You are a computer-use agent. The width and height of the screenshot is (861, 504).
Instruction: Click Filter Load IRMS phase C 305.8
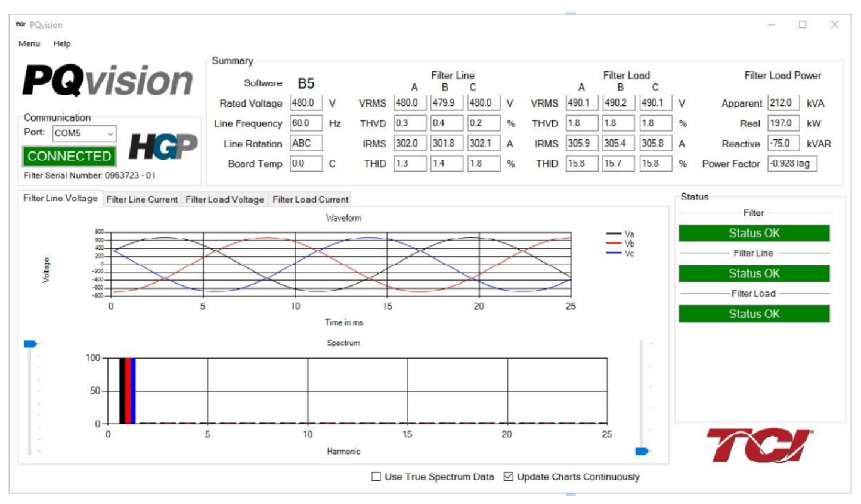[656, 144]
